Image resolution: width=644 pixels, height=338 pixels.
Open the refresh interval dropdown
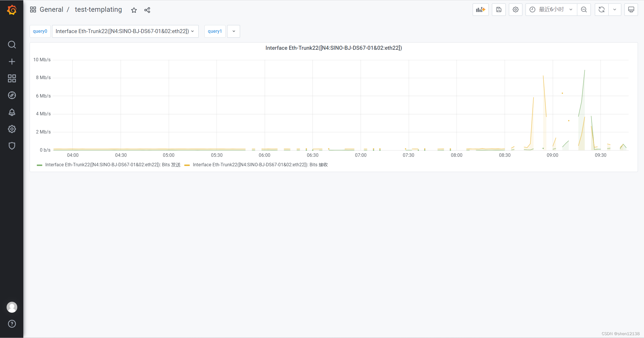tap(615, 9)
